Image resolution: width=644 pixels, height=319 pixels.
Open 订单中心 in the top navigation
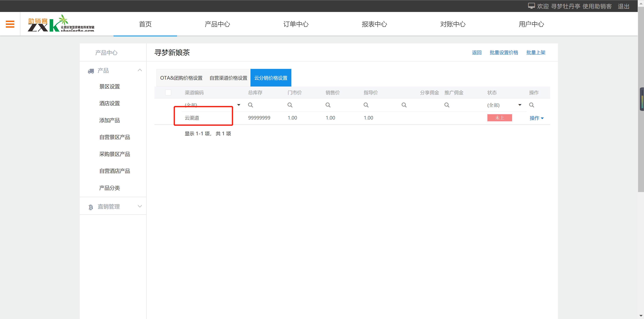click(296, 24)
